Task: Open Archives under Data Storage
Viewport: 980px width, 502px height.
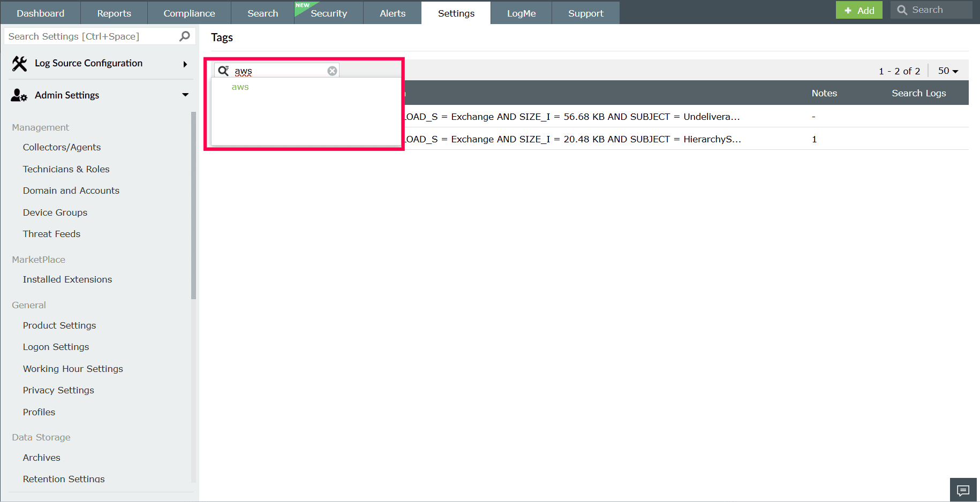Action: coord(41,458)
